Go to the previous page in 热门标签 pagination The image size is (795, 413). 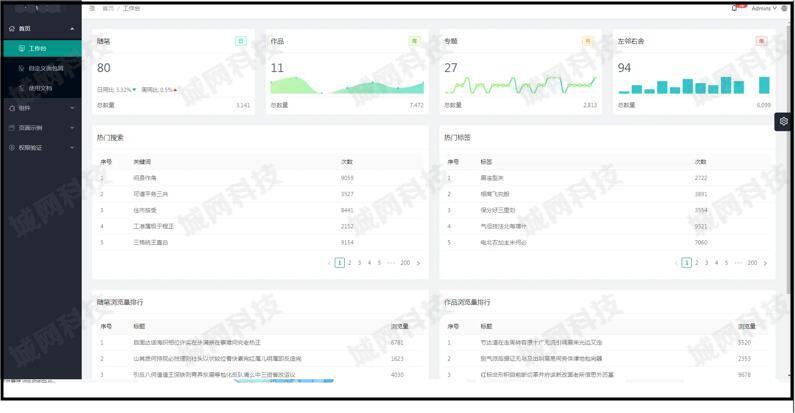point(676,263)
